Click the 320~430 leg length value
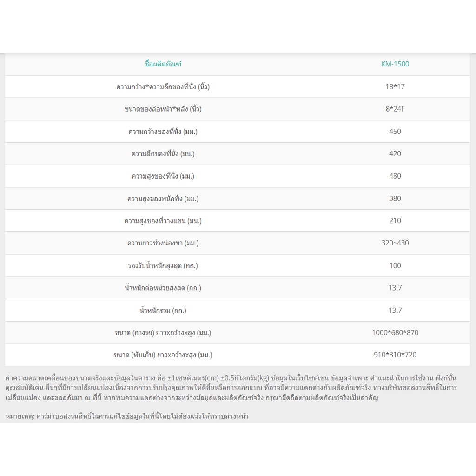The width and height of the screenshot is (476, 476). pyautogui.click(x=395, y=243)
